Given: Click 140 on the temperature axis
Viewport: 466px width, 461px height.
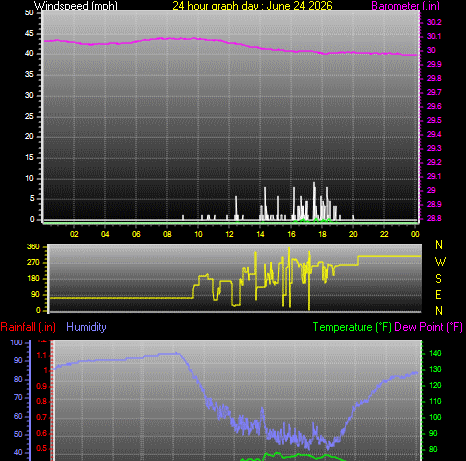Looking at the screenshot, I should [x=435, y=353].
